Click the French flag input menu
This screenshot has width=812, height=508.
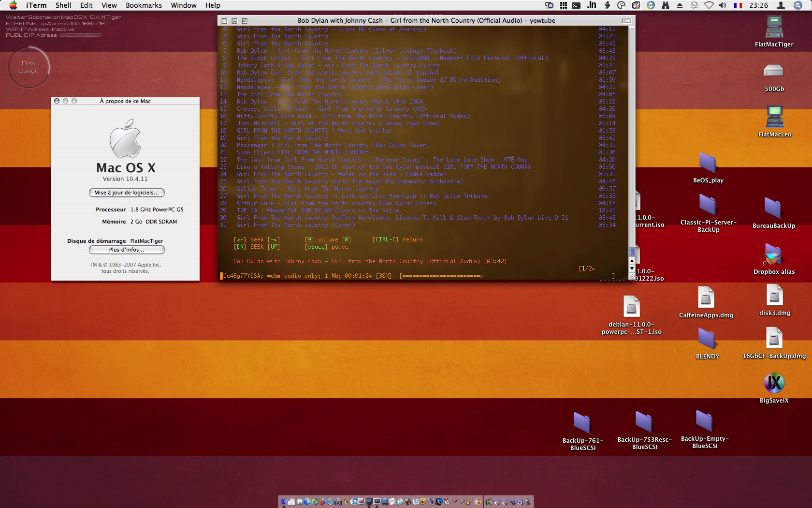click(x=738, y=5)
